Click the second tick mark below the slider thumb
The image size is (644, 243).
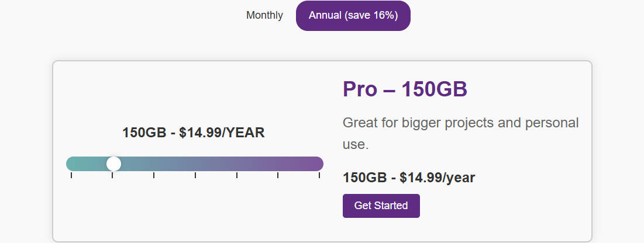tap(112, 175)
